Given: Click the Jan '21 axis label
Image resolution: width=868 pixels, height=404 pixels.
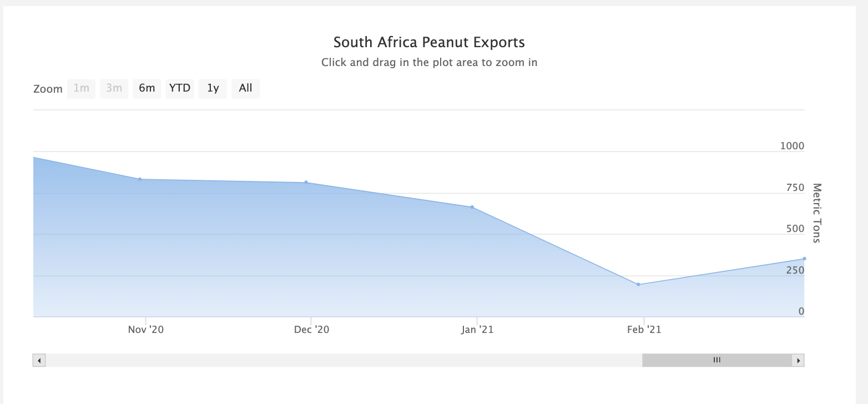Looking at the screenshot, I should click(477, 330).
